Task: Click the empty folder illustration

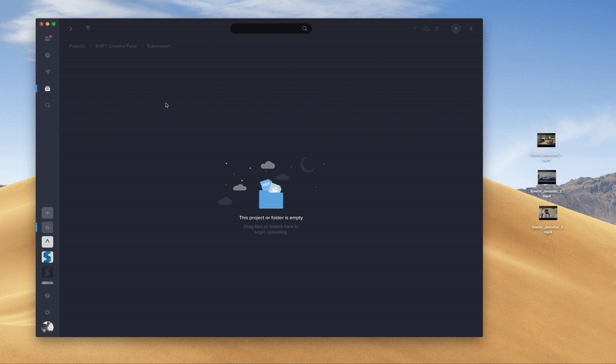Action: pyautogui.click(x=271, y=194)
